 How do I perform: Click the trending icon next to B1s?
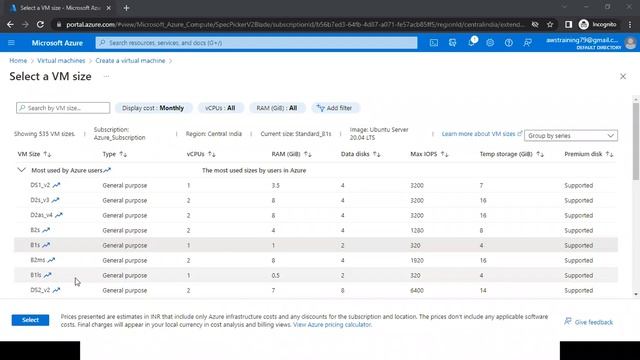[x=46, y=245]
